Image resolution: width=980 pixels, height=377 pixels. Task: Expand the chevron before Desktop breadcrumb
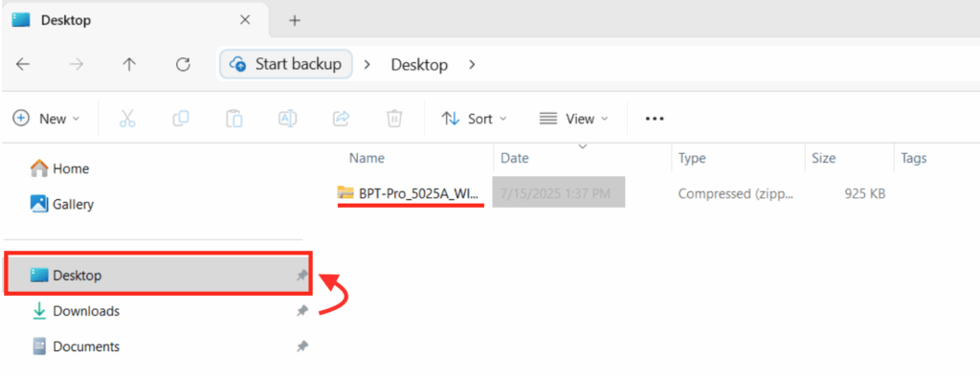point(367,64)
